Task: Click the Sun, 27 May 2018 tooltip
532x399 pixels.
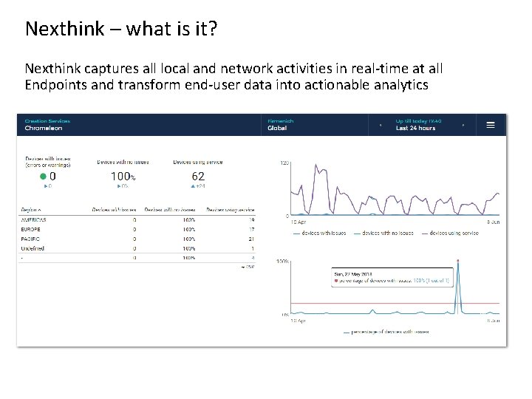Action: [392, 278]
